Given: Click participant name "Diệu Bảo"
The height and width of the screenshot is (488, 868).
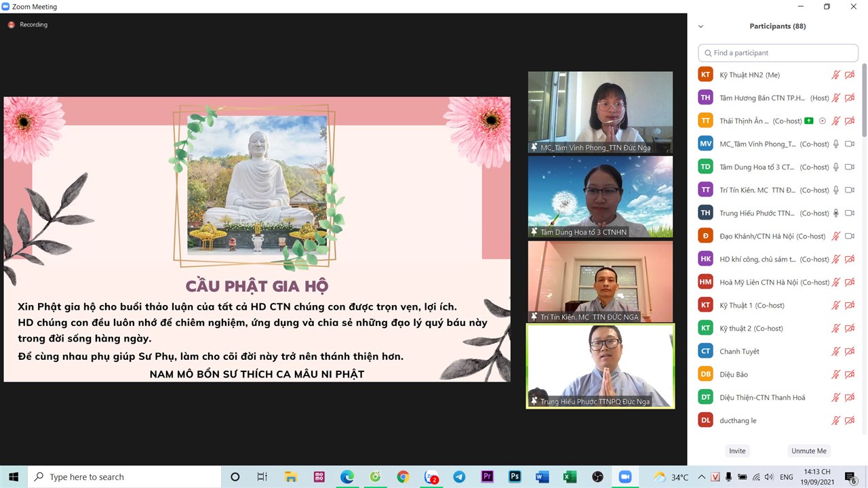Looking at the screenshot, I should 734,375.
